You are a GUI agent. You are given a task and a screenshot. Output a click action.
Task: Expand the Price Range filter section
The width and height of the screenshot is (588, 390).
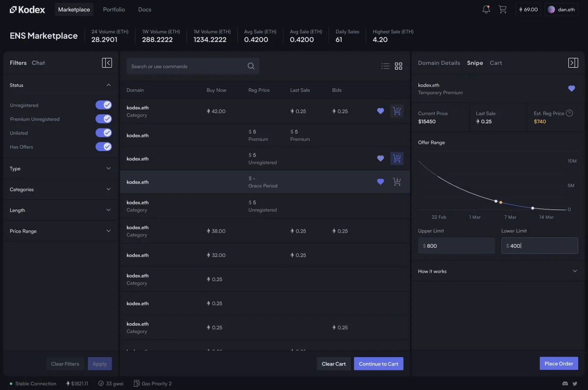click(x=61, y=231)
